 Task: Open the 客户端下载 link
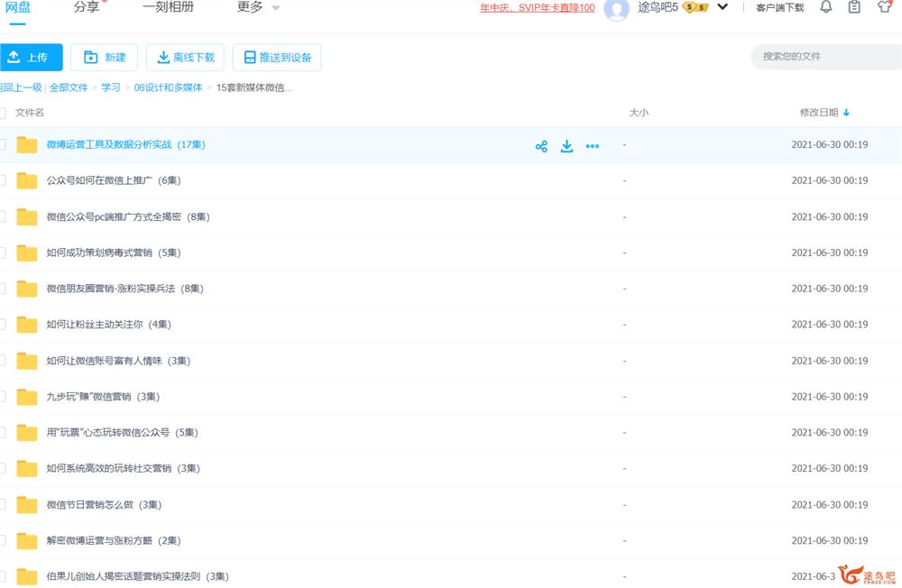pyautogui.click(x=779, y=7)
